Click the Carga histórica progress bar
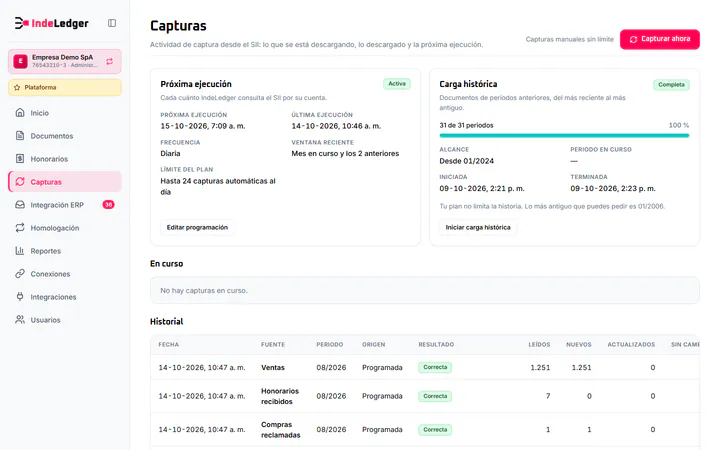The width and height of the screenshot is (720, 450). (x=564, y=135)
